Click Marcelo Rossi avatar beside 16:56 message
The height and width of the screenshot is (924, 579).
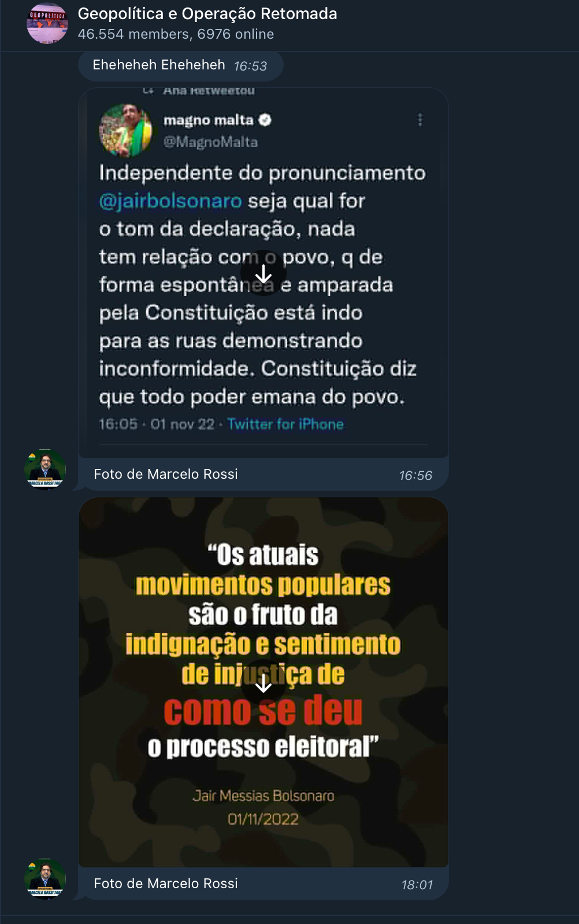coord(45,470)
